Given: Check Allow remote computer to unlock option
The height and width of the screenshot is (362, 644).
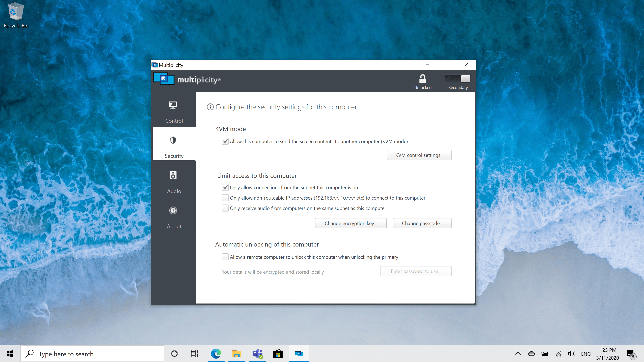Looking at the screenshot, I should coord(225,257).
